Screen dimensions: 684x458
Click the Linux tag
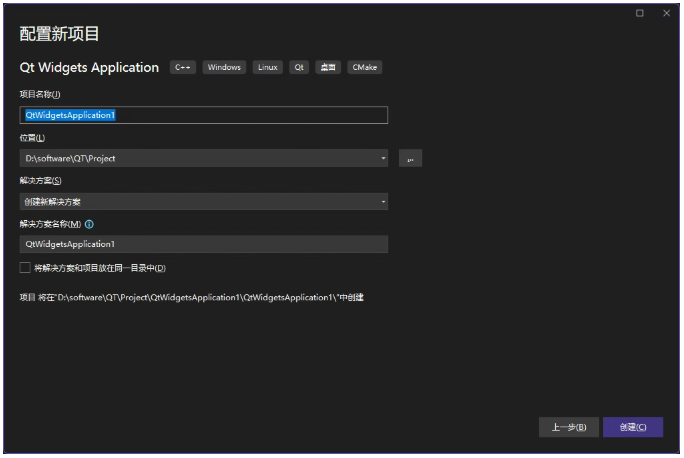268,67
